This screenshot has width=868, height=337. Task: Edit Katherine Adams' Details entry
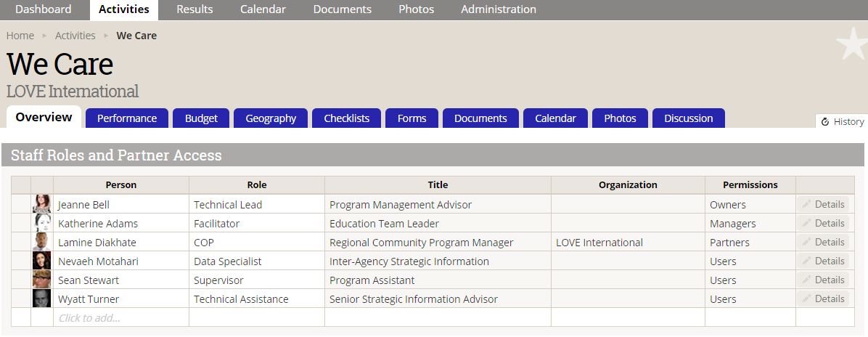pos(823,223)
